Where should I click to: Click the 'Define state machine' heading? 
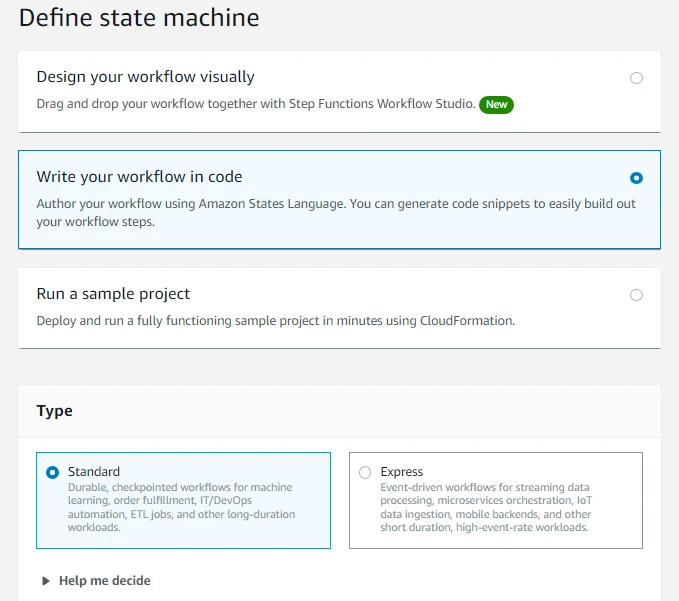139,18
